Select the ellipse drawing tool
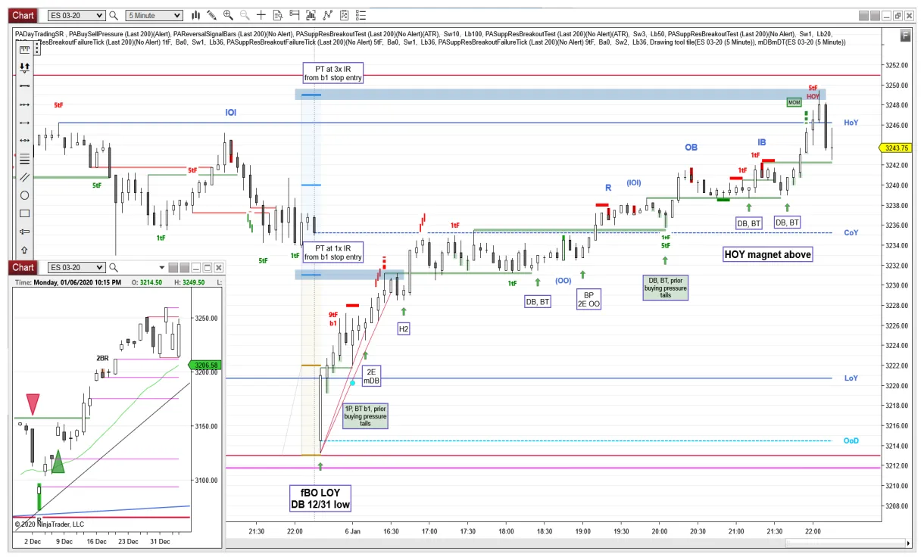Viewport: 924px width, 560px height. (25, 194)
